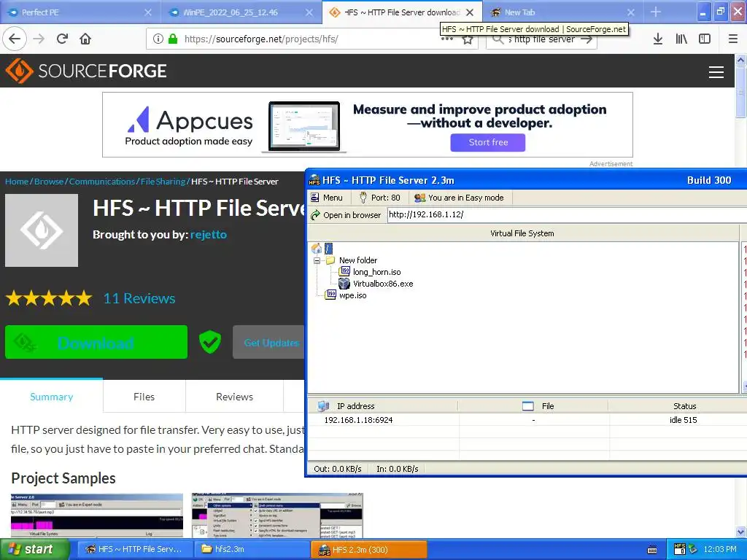
Task: Switch to the New Tab browser tab
Action: (x=562, y=12)
